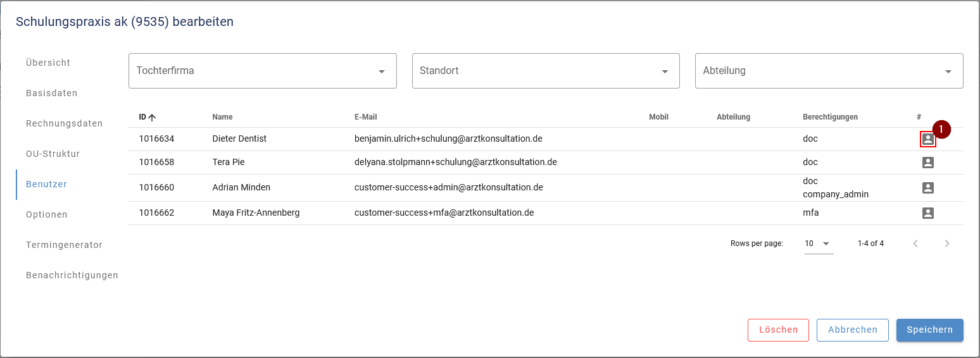Image resolution: width=980 pixels, height=358 pixels.
Task: Go to next page of users
Action: [x=946, y=244]
